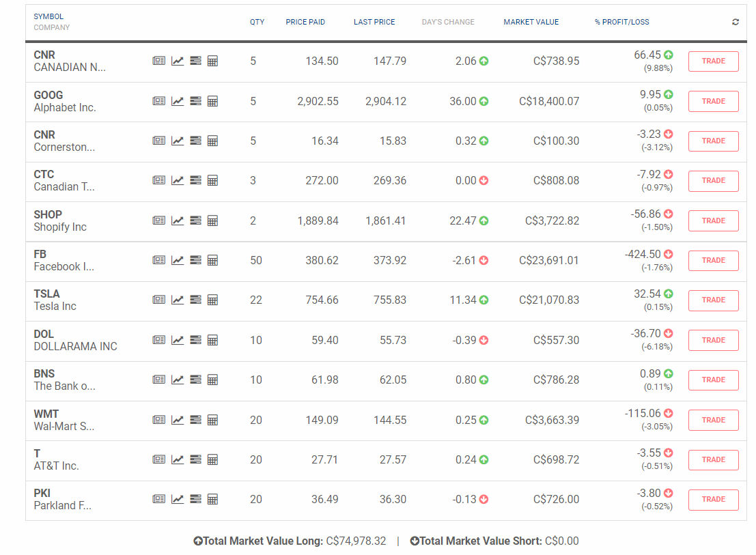Image resolution: width=756 pixels, height=555 pixels.
Task: Click TRADE button for TSLA row
Action: pos(713,300)
